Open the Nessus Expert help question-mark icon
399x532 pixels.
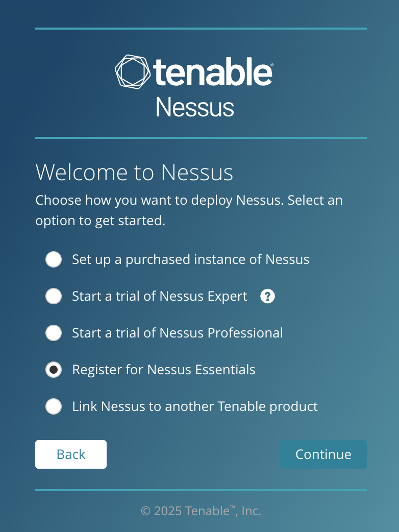tap(267, 296)
